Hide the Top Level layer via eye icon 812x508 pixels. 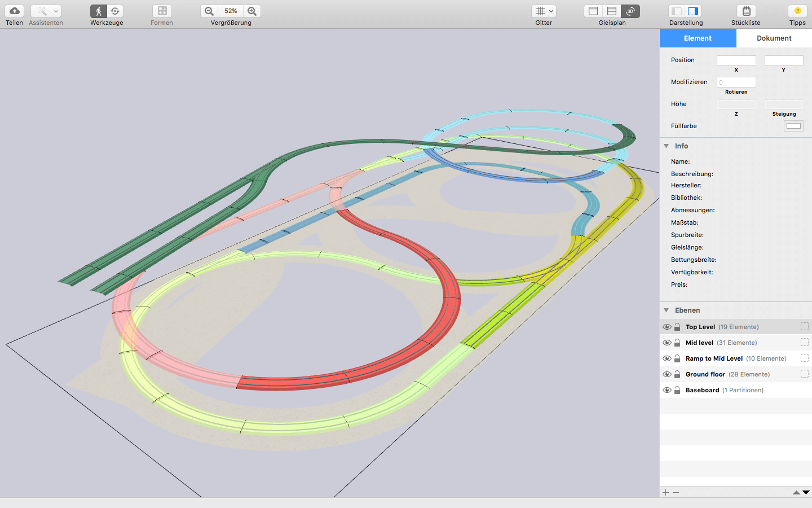[x=667, y=327]
